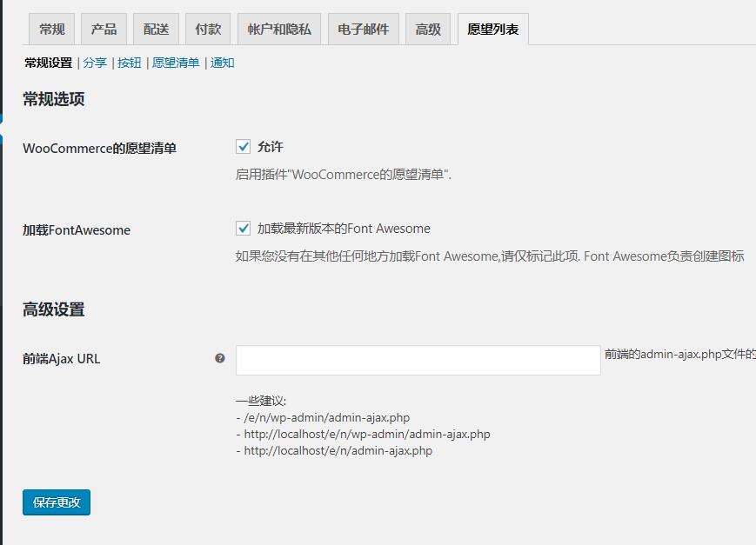
Task: Click the 保存更改 button
Action: coord(57,502)
